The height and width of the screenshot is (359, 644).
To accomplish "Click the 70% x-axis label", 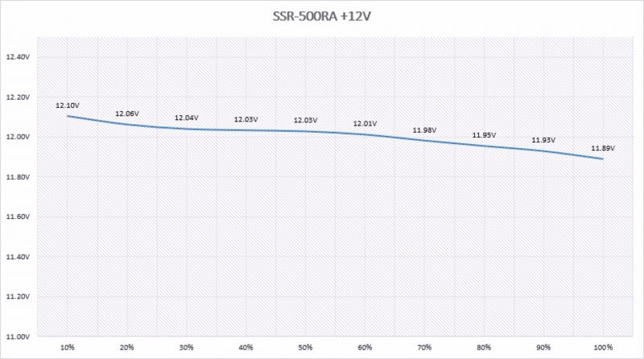I will (x=425, y=348).
